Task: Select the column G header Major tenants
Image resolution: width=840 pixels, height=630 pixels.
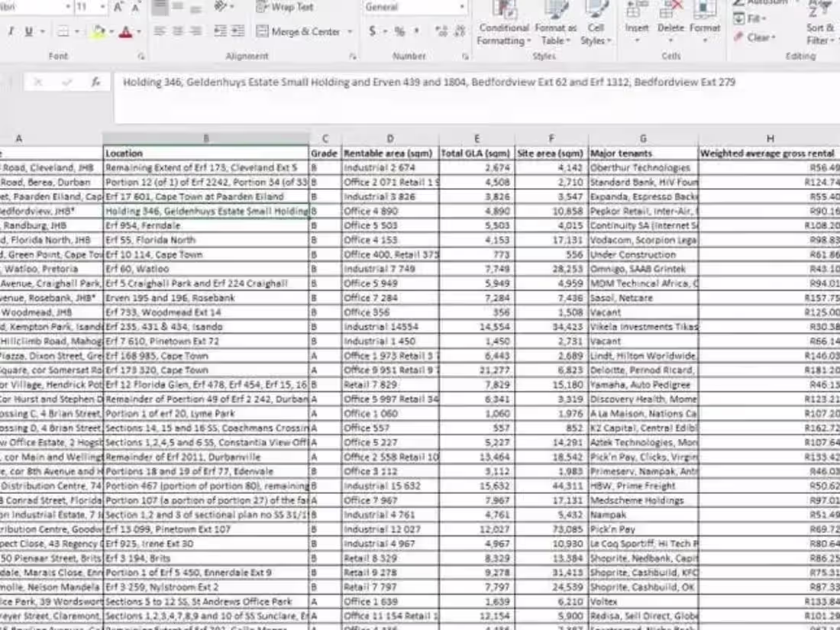Action: (641, 138)
